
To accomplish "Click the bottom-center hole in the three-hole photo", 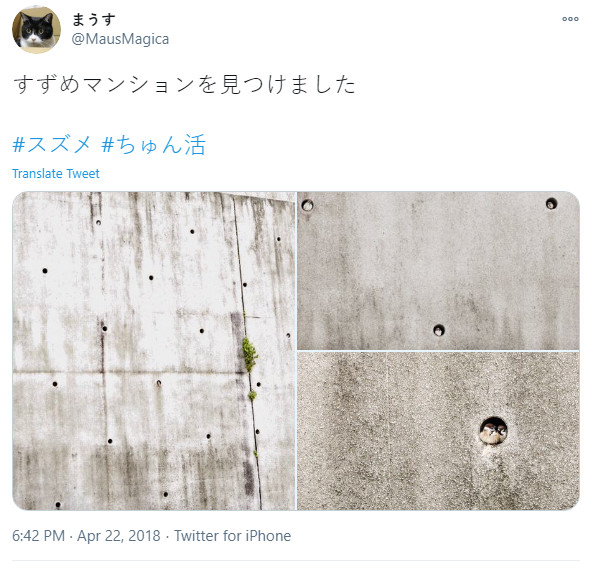I will (438, 330).
